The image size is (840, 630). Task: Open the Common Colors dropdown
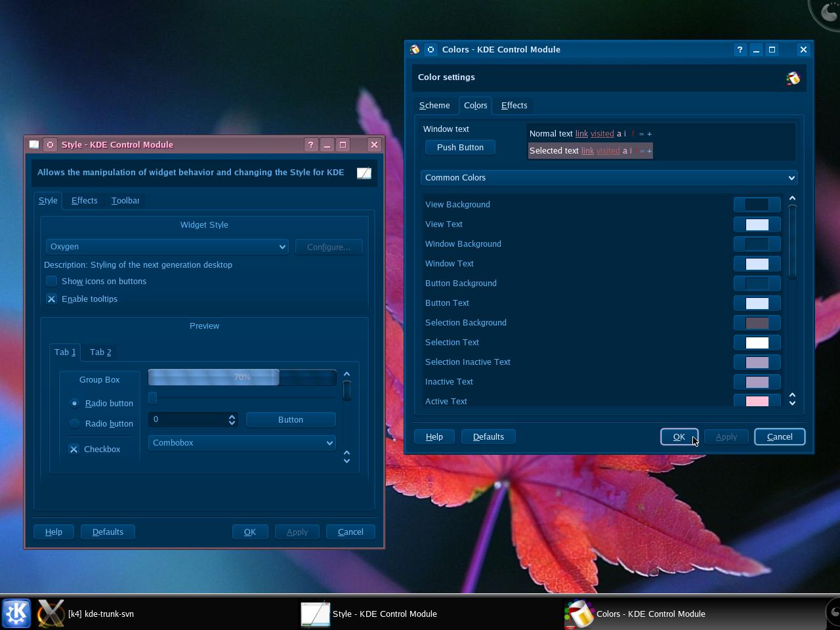(609, 178)
